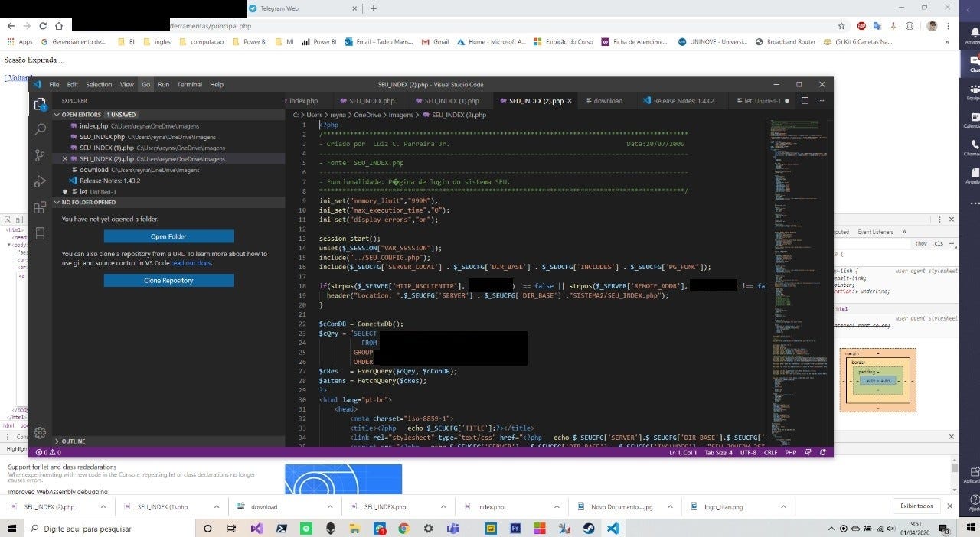Open the Teams more apps ellipsis

point(974,203)
